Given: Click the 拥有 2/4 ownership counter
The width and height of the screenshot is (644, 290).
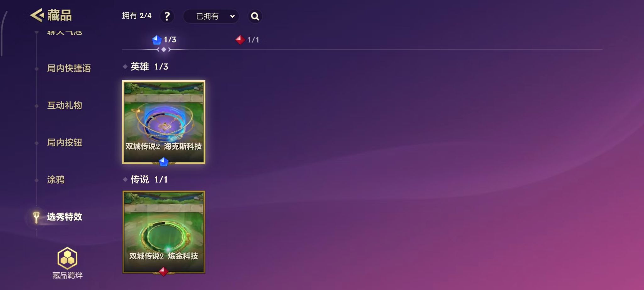Looking at the screenshot, I should tap(137, 16).
